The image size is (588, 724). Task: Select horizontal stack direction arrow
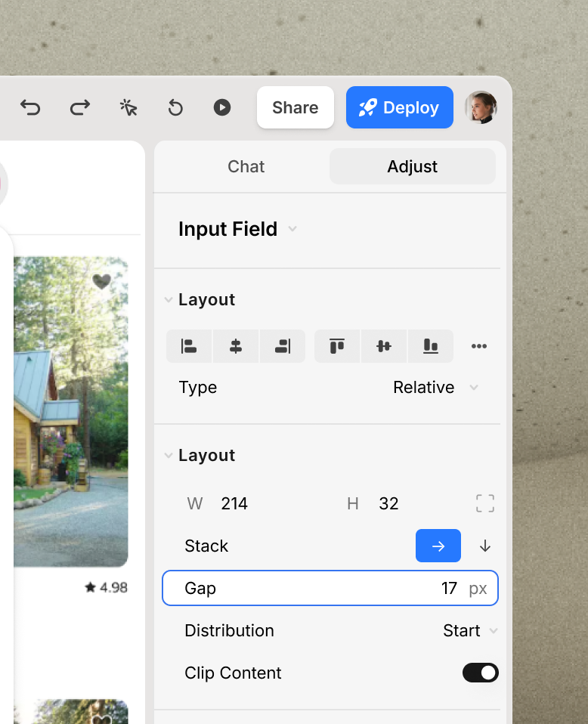pos(438,546)
